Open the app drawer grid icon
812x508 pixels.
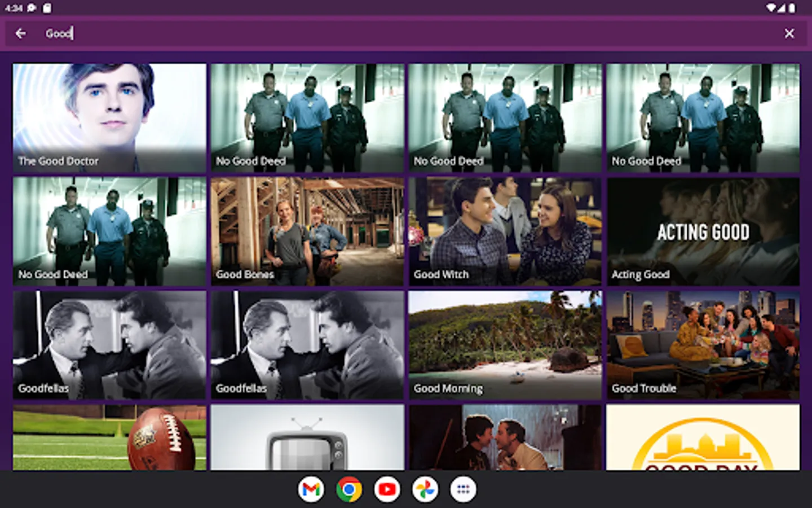(463, 489)
